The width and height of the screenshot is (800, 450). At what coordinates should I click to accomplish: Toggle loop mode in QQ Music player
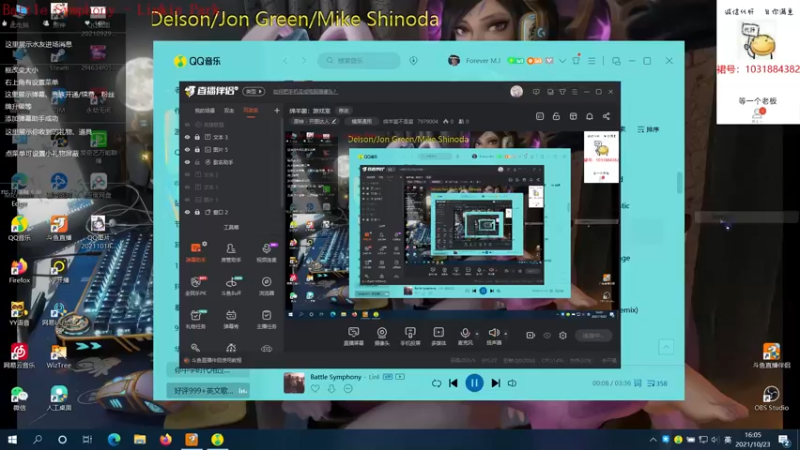pyautogui.click(x=436, y=383)
